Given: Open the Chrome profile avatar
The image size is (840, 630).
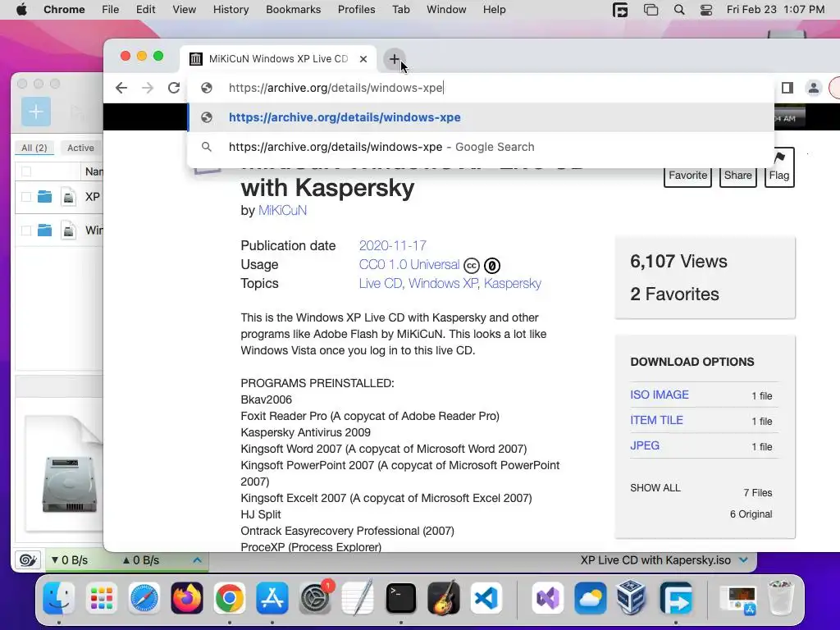Looking at the screenshot, I should (x=813, y=88).
